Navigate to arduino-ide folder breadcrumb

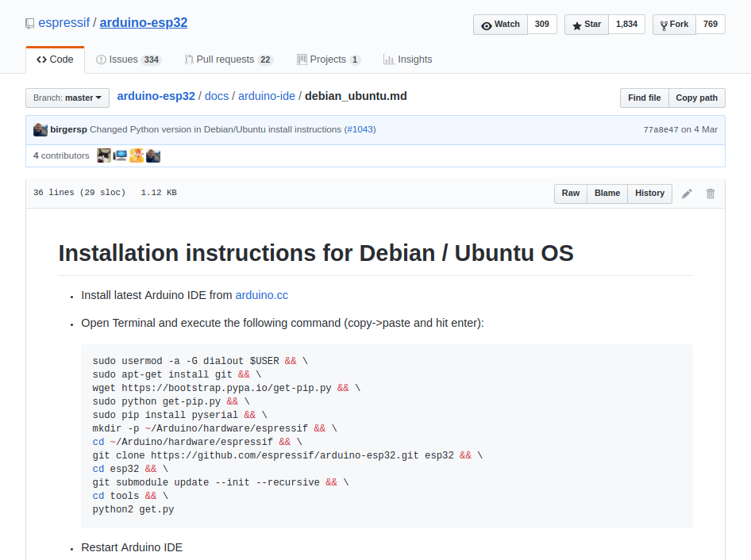(267, 96)
